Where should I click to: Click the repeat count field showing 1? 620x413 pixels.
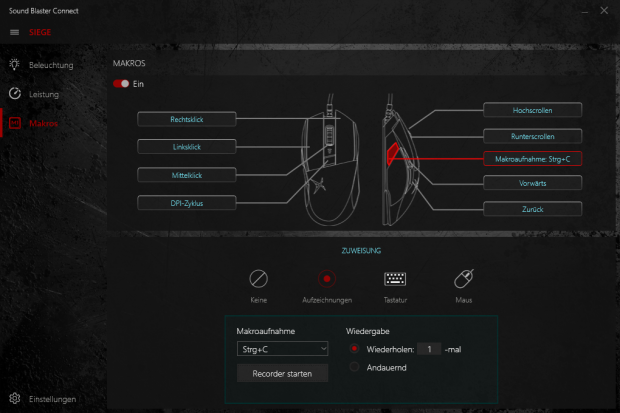(429, 349)
